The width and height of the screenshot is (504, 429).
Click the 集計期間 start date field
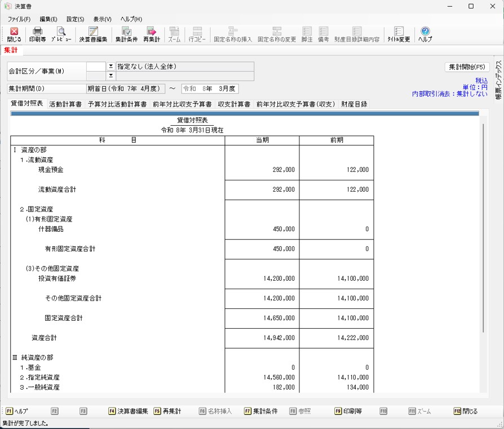pyautogui.click(x=125, y=89)
